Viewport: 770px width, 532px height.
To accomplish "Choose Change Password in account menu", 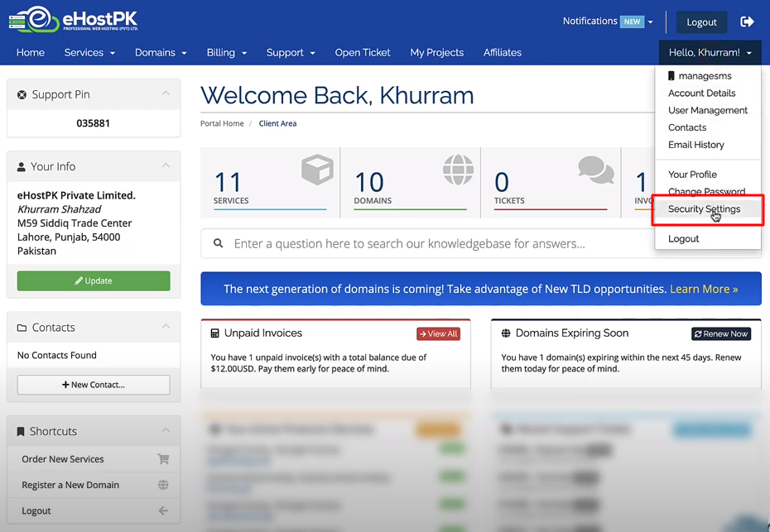I will tap(708, 191).
